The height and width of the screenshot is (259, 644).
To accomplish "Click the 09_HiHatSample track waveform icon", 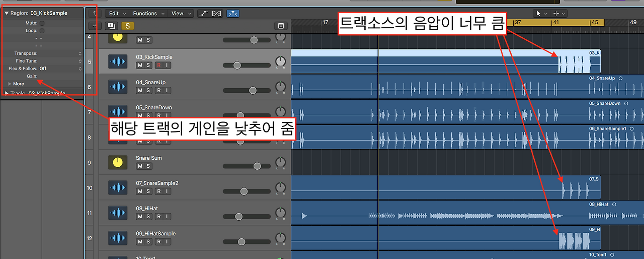I will click(x=118, y=238).
